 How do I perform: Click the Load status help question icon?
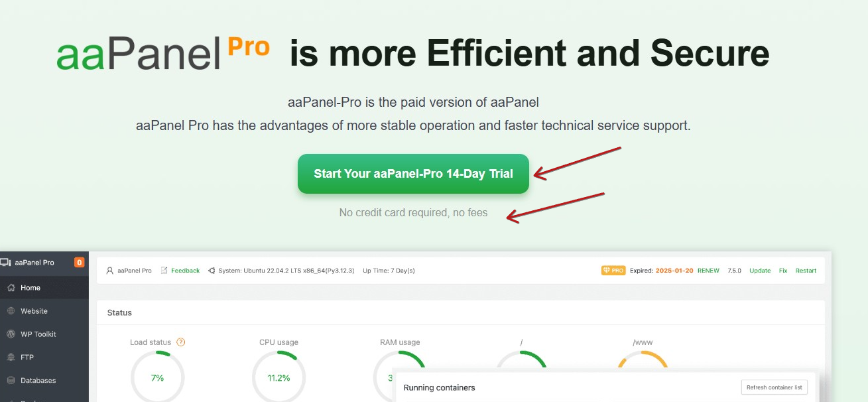(180, 342)
